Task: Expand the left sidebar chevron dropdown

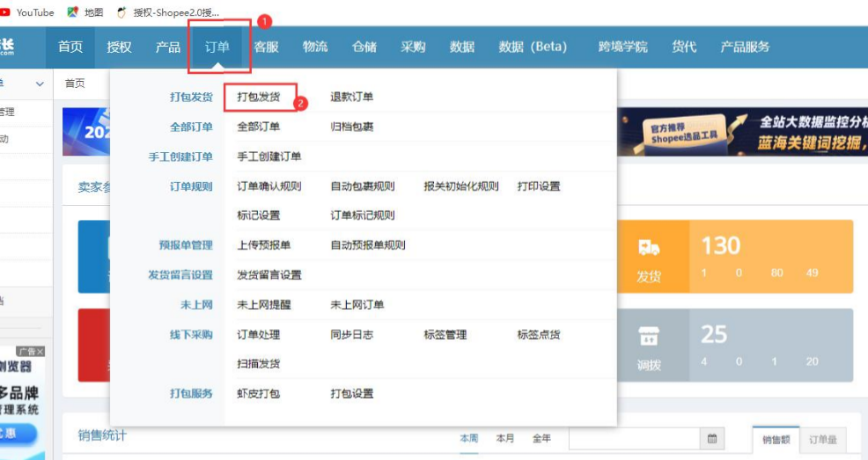Action: click(40, 84)
